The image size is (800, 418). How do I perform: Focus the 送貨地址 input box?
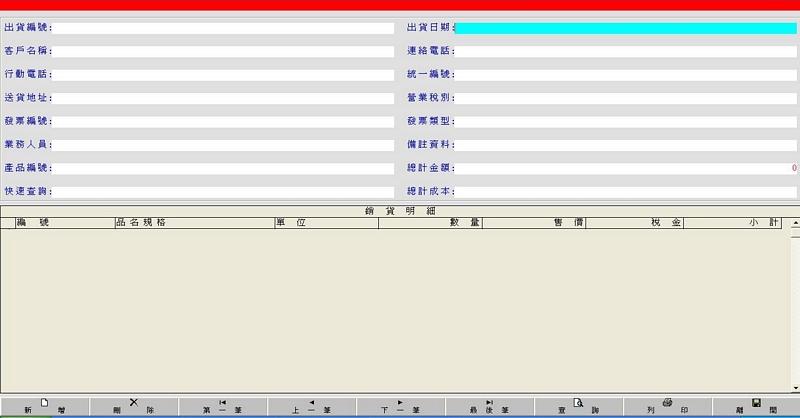[x=223, y=98]
